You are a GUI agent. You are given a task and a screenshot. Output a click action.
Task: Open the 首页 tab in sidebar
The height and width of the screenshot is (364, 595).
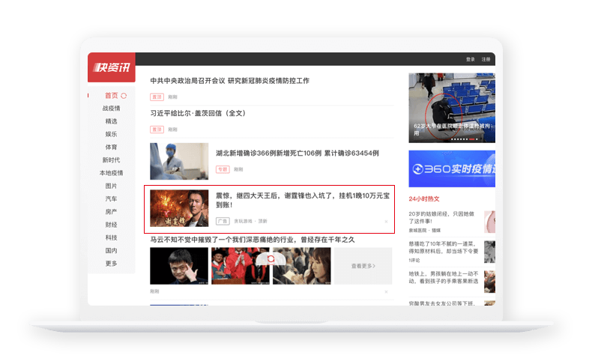tap(111, 96)
